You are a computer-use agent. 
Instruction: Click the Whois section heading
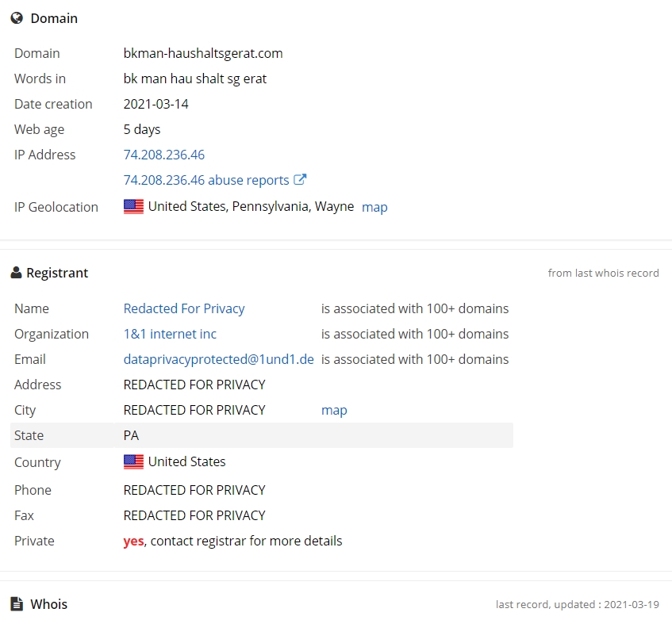[49, 604]
